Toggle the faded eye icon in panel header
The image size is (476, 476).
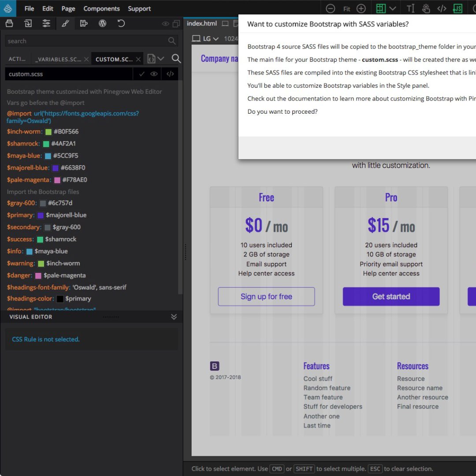[x=165, y=24]
